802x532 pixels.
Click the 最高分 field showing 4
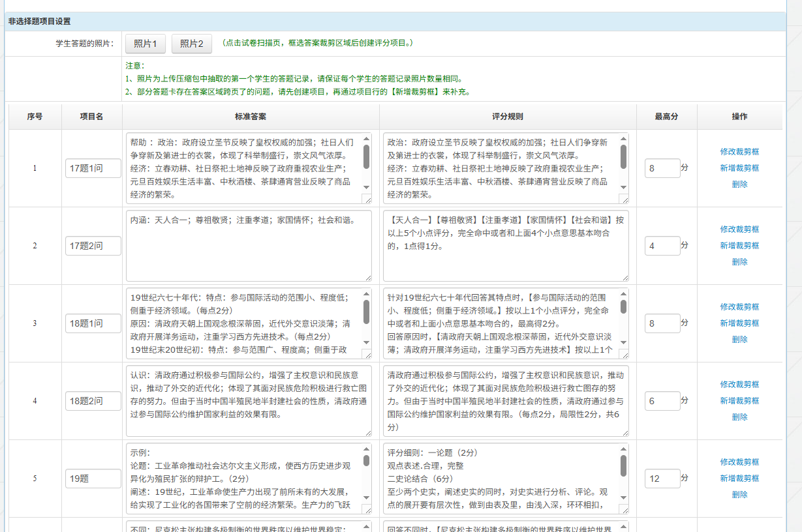662,246
